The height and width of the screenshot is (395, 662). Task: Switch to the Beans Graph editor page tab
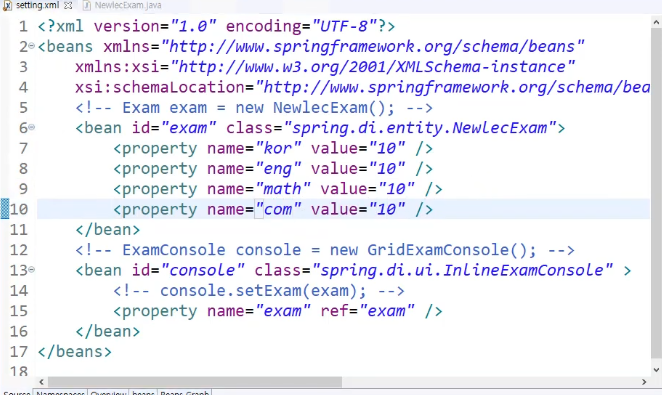[184, 392]
